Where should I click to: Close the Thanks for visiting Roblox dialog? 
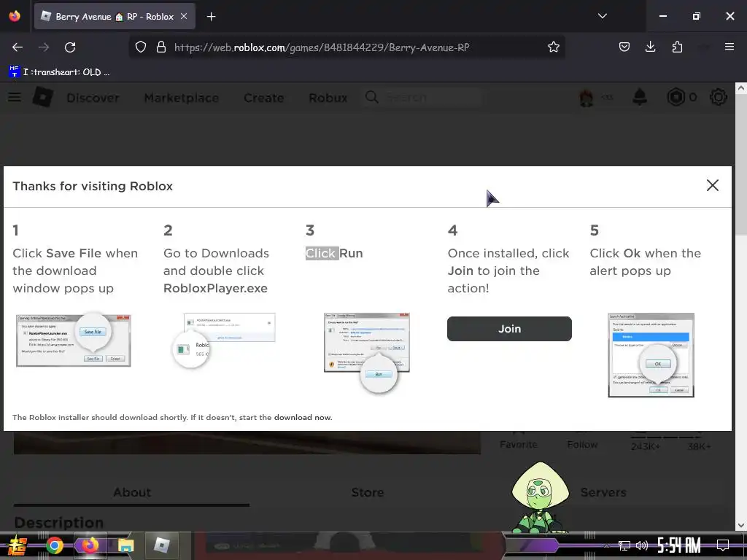pyautogui.click(x=712, y=185)
